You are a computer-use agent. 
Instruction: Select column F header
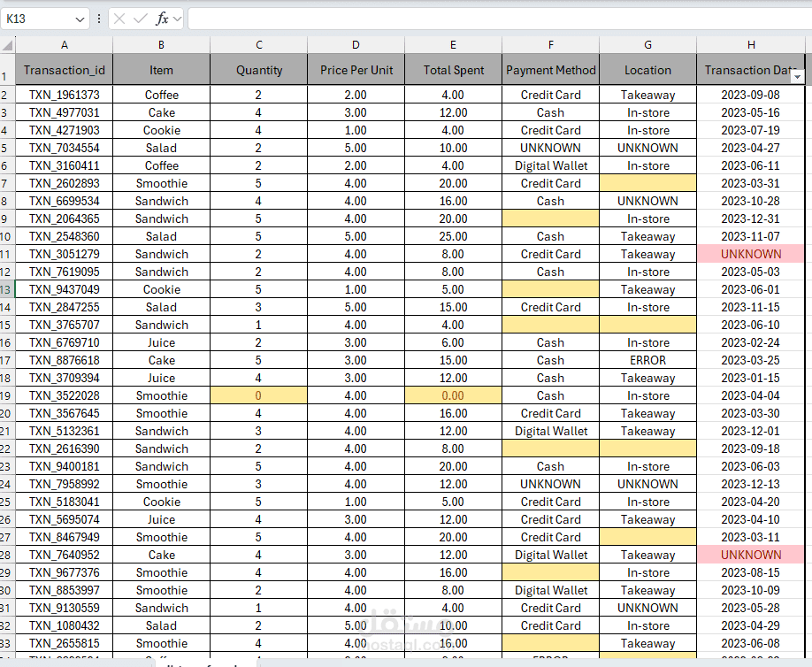(550, 45)
